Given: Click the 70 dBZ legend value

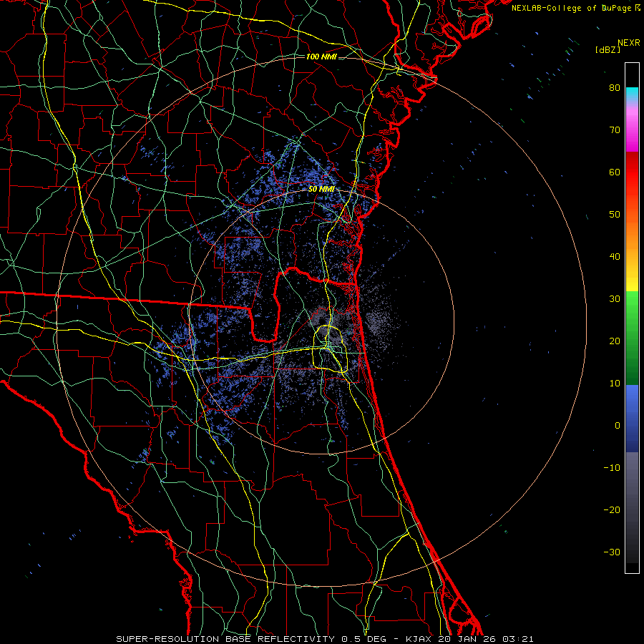Looking at the screenshot, I should (615, 130).
